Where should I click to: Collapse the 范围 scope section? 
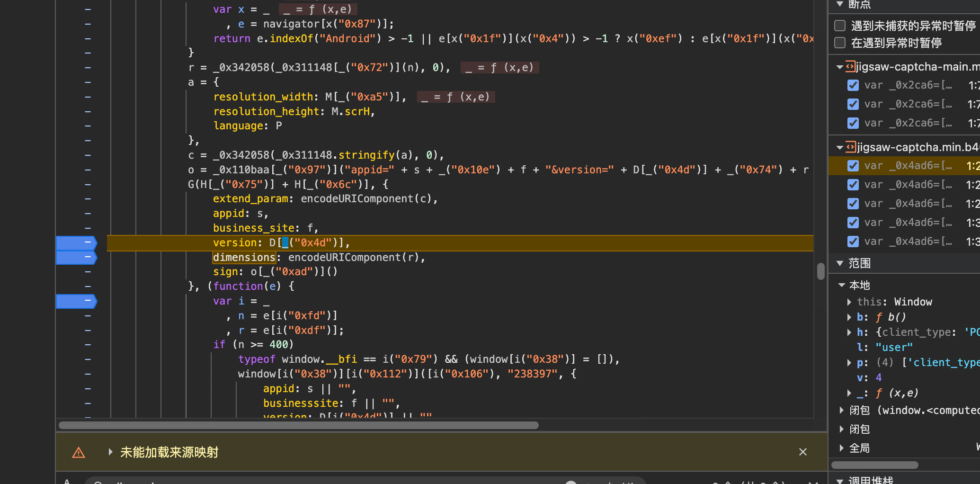point(840,263)
